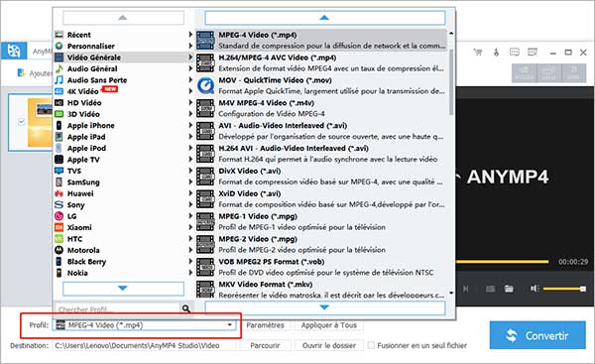The image size is (595, 364).
Task: Open the snapshot folder icon under preview
Action: tap(509, 289)
